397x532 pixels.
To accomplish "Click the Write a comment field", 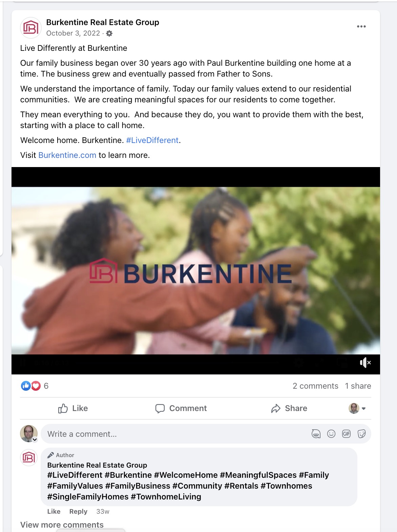I will [206, 434].
